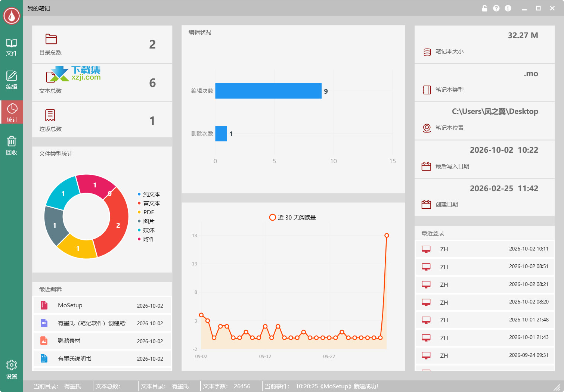Toggle 图片 legend item
This screenshot has height=392, width=564.
[x=146, y=221]
